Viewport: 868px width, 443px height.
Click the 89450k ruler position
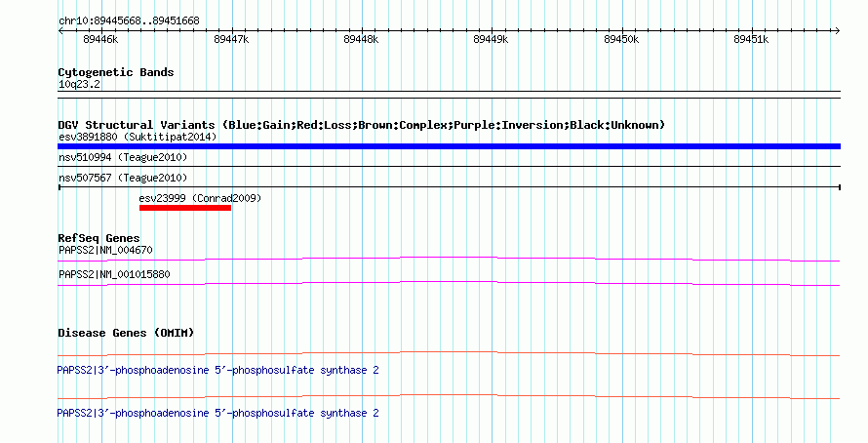coord(621,39)
